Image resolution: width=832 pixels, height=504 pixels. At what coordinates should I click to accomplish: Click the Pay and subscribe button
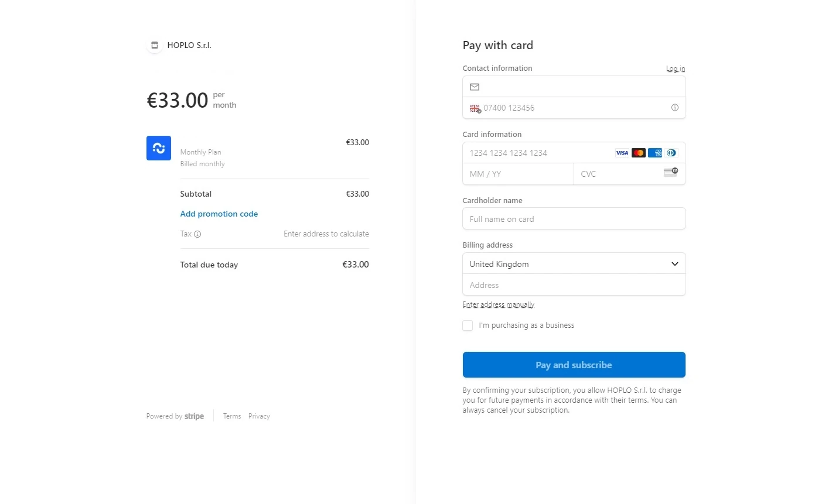pyautogui.click(x=574, y=365)
